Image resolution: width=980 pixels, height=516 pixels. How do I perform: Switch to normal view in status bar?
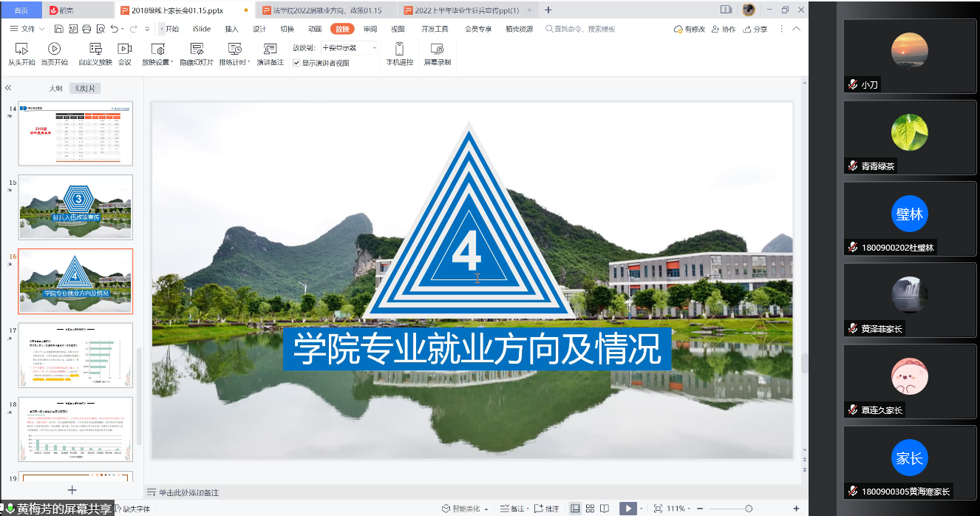(x=575, y=509)
